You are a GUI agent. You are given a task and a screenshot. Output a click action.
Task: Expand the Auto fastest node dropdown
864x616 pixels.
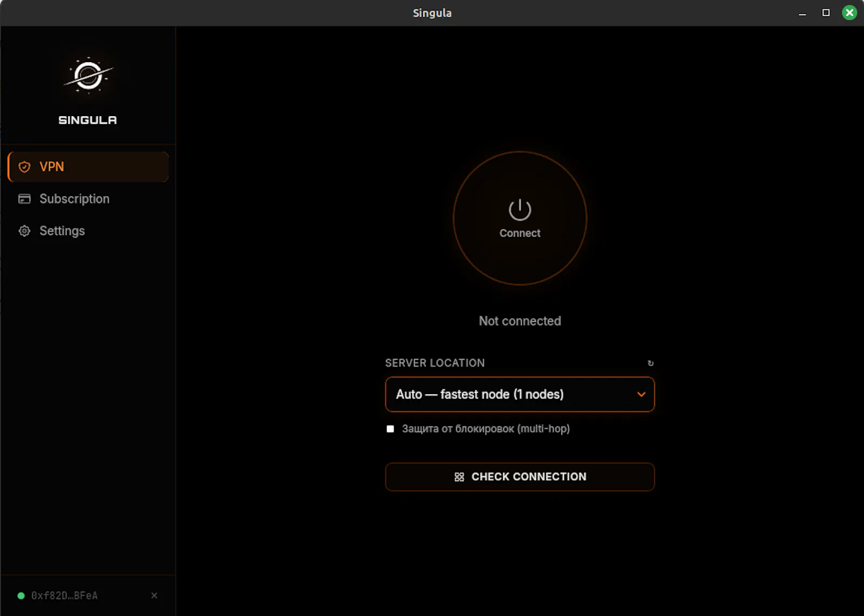519,394
